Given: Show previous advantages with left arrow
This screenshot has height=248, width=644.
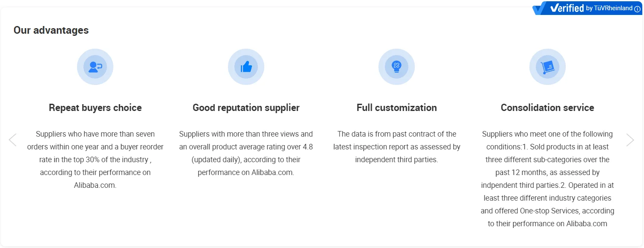Looking at the screenshot, I should [x=13, y=140].
